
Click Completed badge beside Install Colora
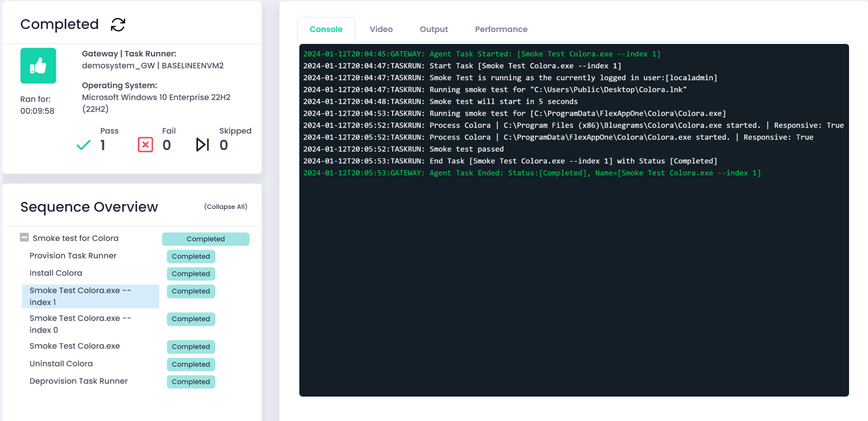(x=191, y=274)
